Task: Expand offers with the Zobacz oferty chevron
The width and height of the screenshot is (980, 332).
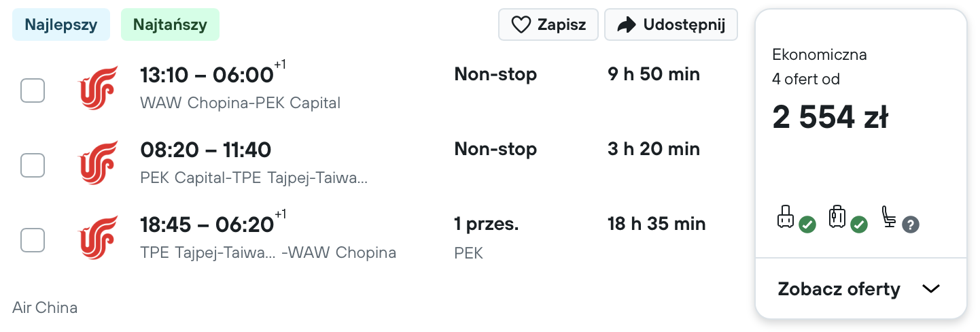Action: [930, 288]
